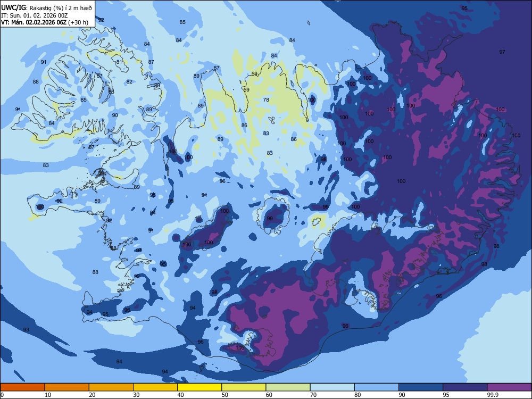Viewport: 532px width, 399px height.
Task: Click the '99.9' legend scale label
Action: (x=492, y=395)
